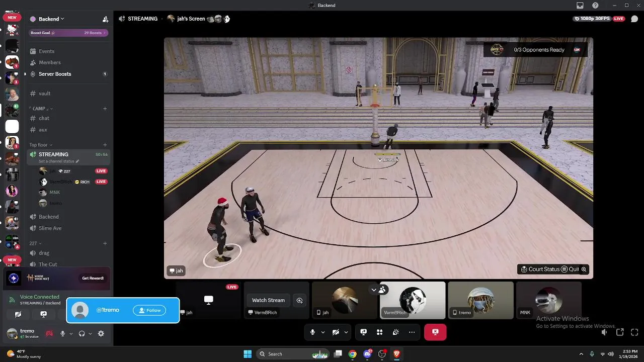Add a channel to the Top floor category
644x362 pixels.
[x=105, y=145]
